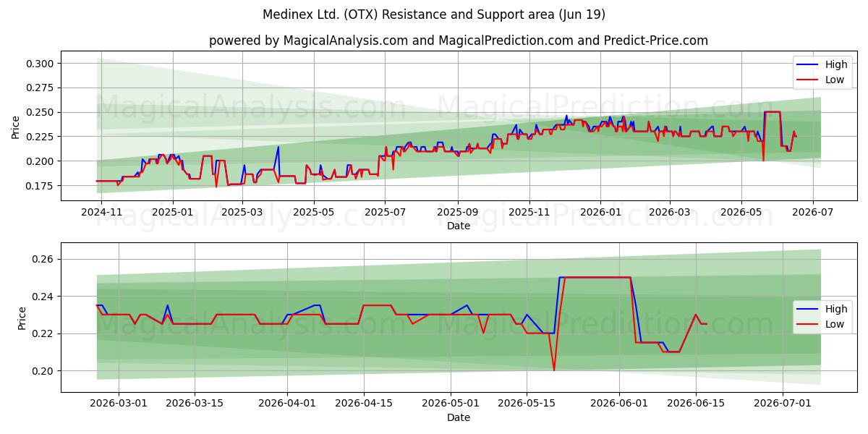Click the '0.20' tick on bottom chart
Viewport: 868px width, 434px height.
pos(43,371)
